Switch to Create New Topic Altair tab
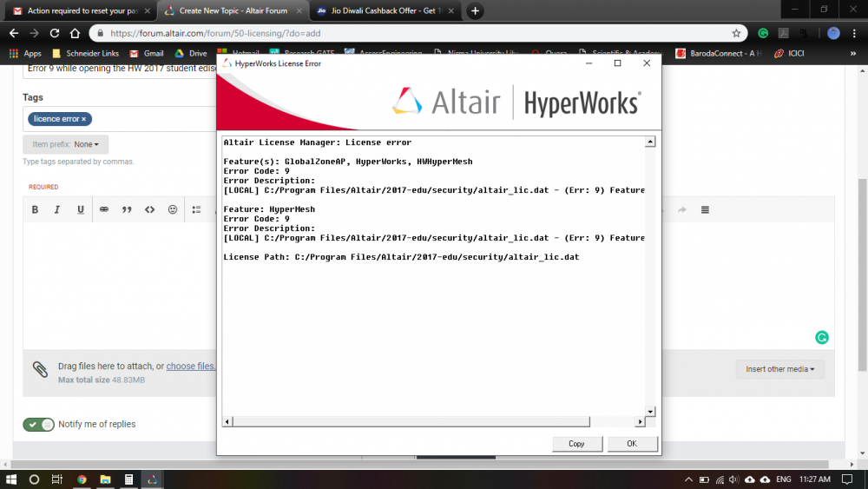Viewport: 868px width, 489px height. click(233, 11)
